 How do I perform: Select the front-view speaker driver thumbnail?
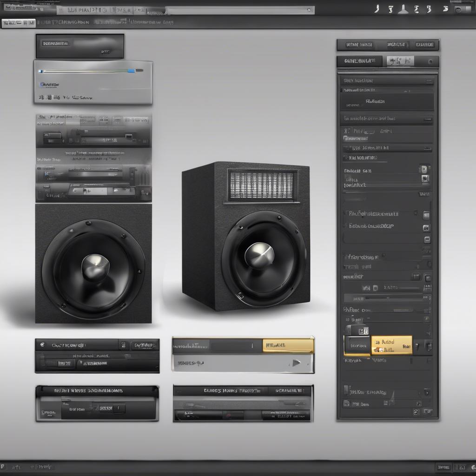[x=93, y=264]
